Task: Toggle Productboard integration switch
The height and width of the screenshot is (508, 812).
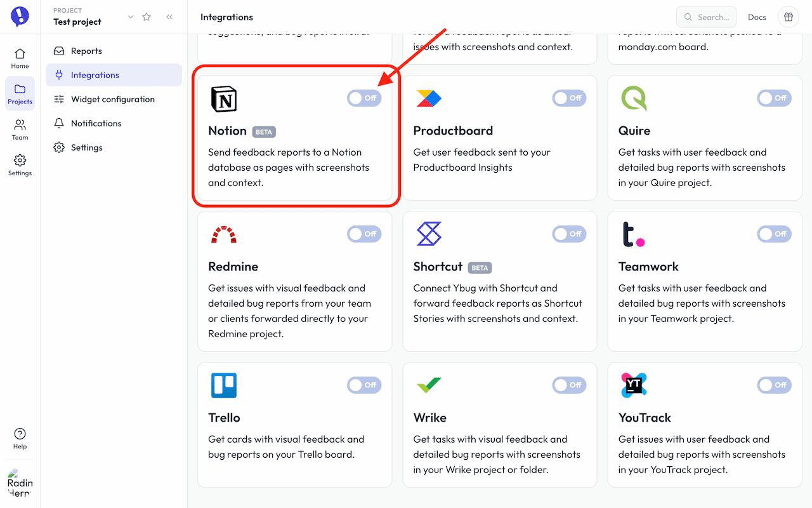Action: coord(569,98)
